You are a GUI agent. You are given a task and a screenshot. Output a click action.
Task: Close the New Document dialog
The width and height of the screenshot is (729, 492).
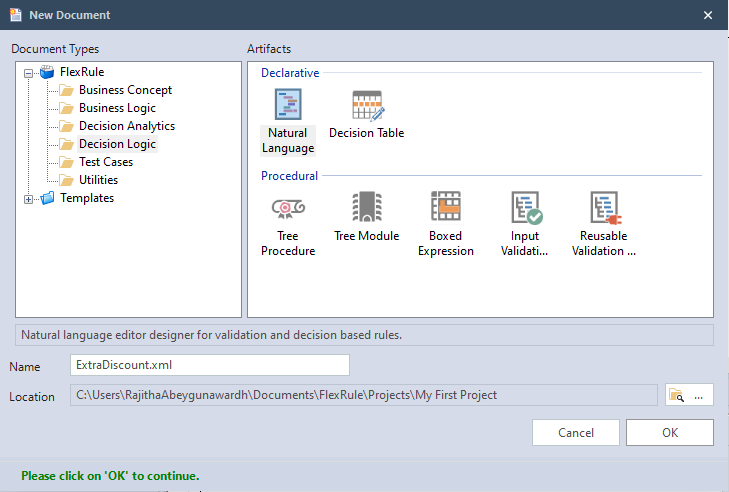click(708, 15)
